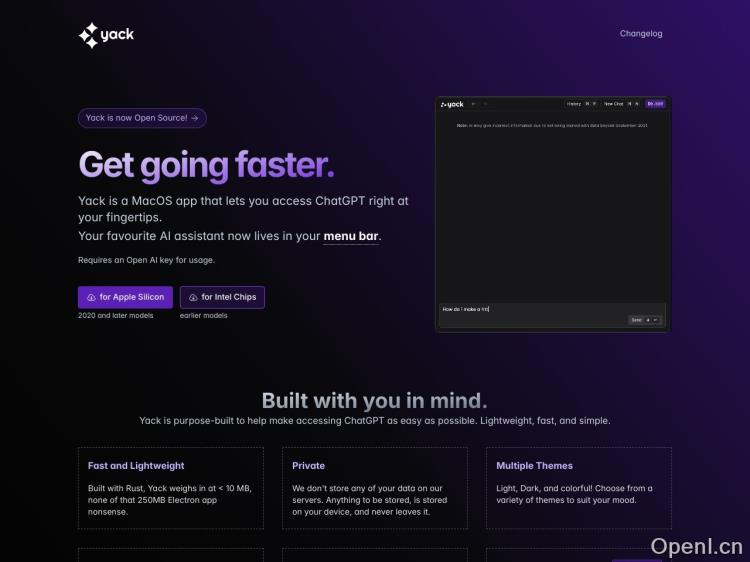
Task: Download Yack for Apple Silicon
Action: click(125, 297)
